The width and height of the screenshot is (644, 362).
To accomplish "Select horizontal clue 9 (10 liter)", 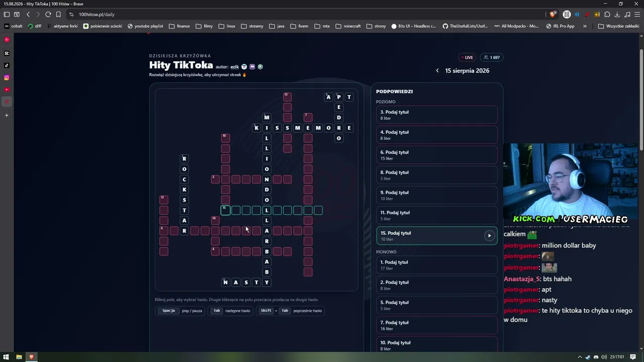I will point(437,196).
